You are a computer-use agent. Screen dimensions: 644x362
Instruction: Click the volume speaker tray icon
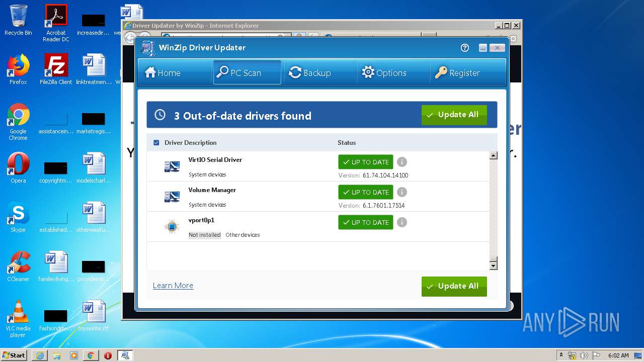click(x=584, y=355)
